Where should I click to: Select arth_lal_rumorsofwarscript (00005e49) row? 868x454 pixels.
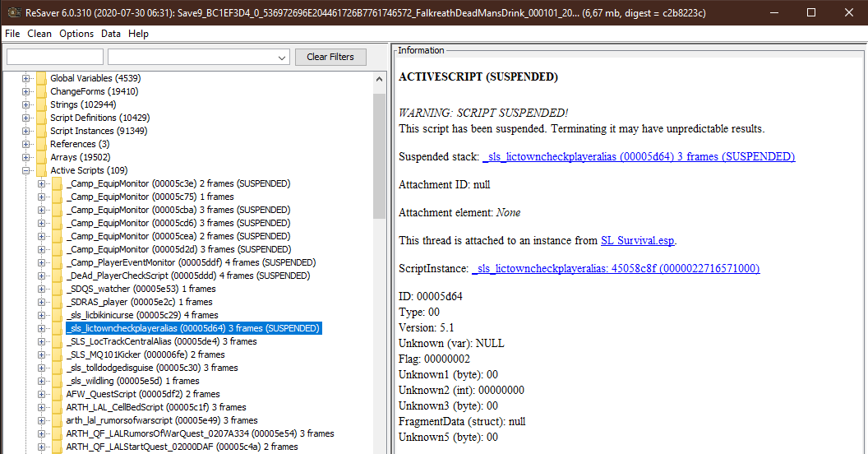[162, 421]
